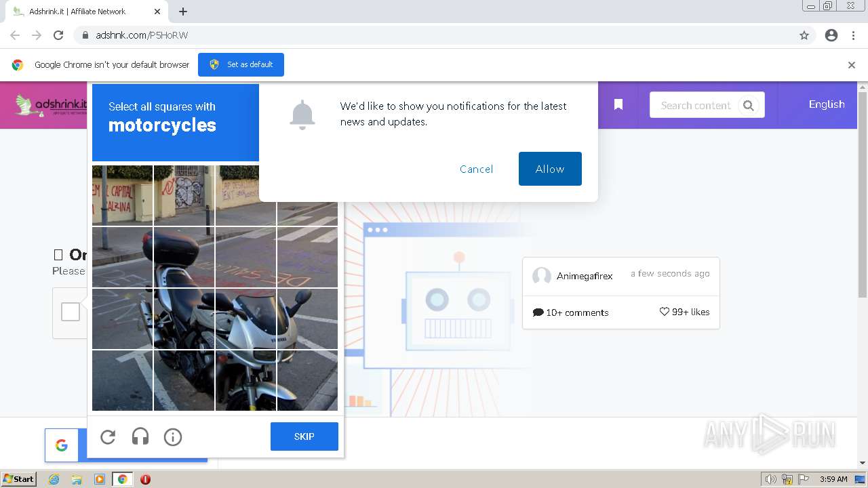Click the comment bubble icon
The height and width of the screenshot is (488, 868).
(x=538, y=312)
